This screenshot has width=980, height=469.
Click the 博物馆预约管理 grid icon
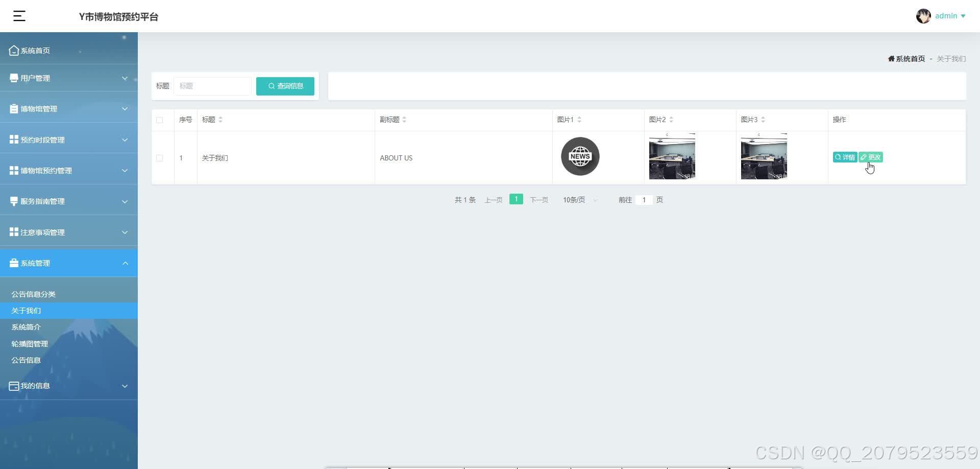[x=14, y=170]
